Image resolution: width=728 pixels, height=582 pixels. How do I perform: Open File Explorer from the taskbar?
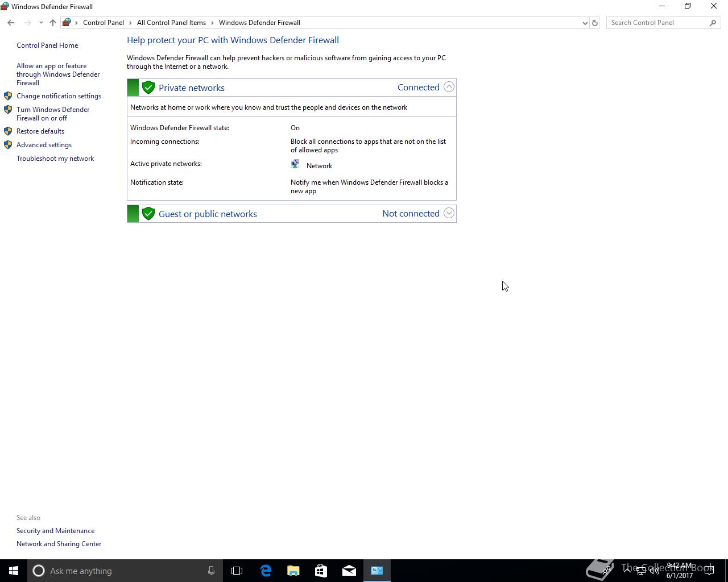point(293,571)
